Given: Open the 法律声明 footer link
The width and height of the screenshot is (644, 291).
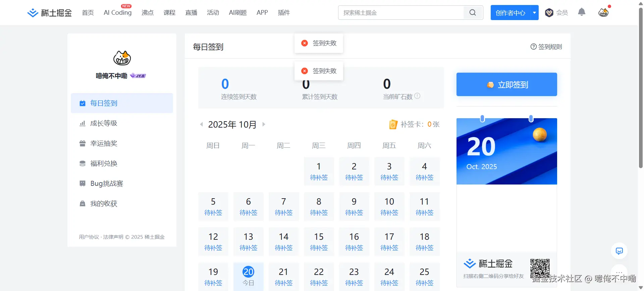Looking at the screenshot, I should [x=113, y=237].
